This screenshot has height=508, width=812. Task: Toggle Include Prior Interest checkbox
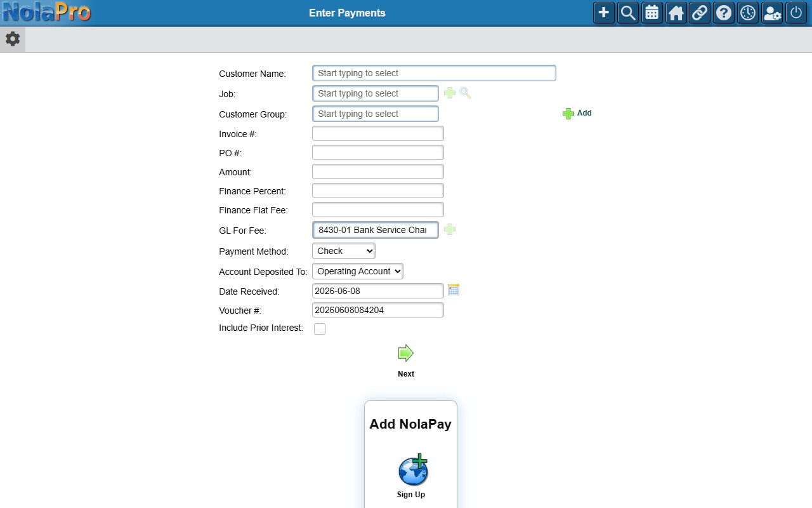point(320,329)
